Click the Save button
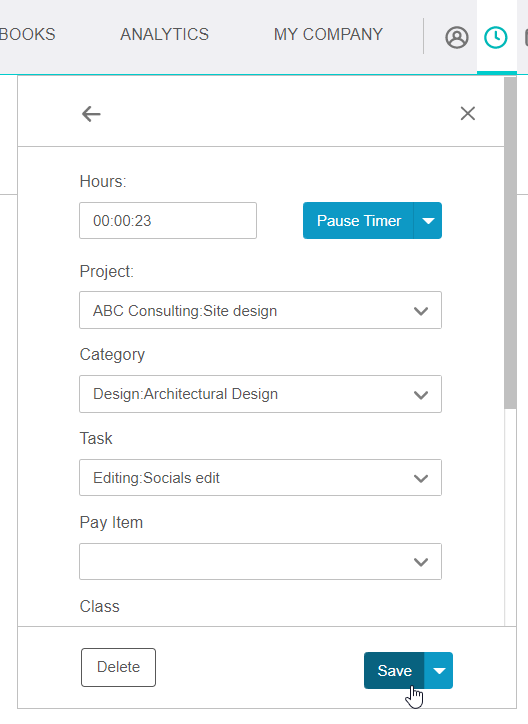The image size is (528, 724). point(394,670)
